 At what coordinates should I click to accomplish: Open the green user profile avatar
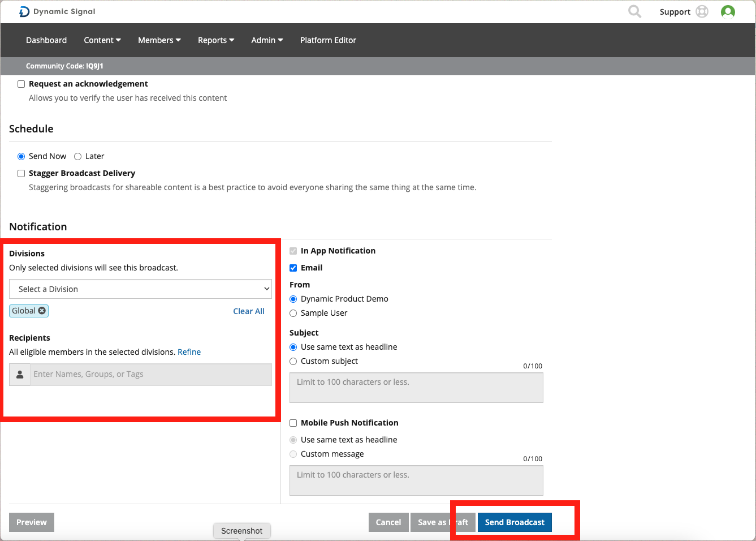point(728,11)
